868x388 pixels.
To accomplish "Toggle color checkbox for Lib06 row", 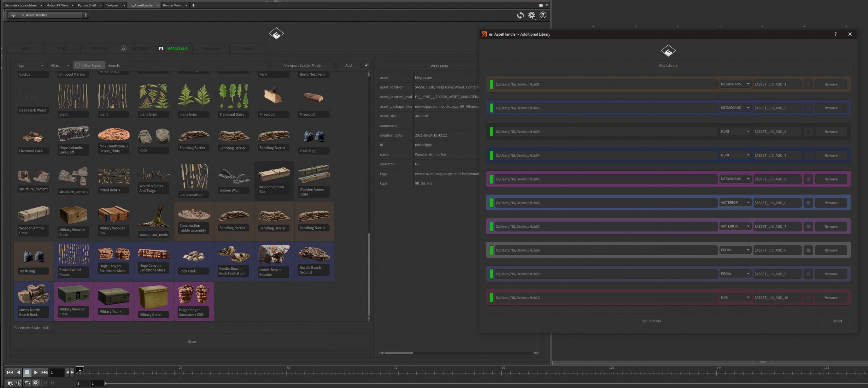I will 808,203.
